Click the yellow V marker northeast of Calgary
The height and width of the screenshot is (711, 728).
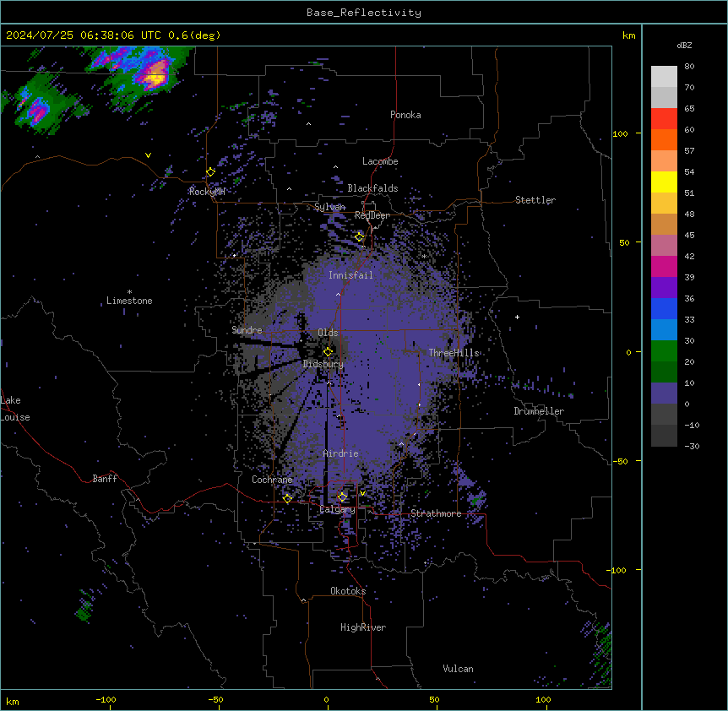(362, 493)
